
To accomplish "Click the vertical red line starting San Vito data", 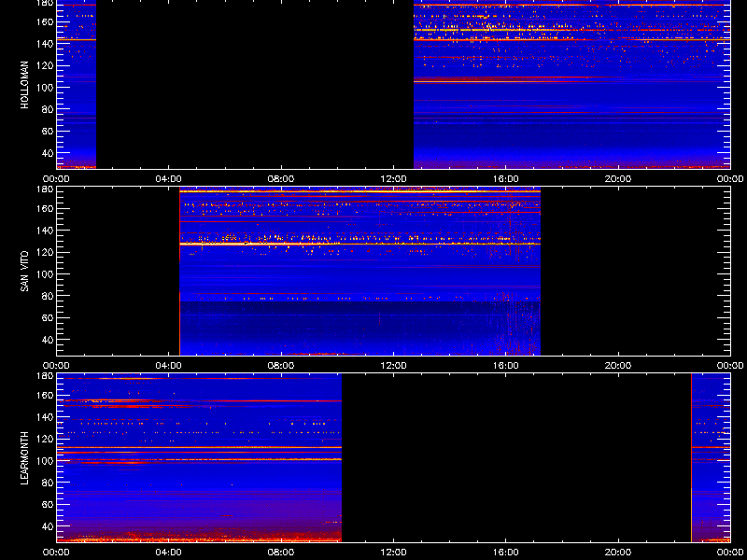I will pyautogui.click(x=179, y=272).
